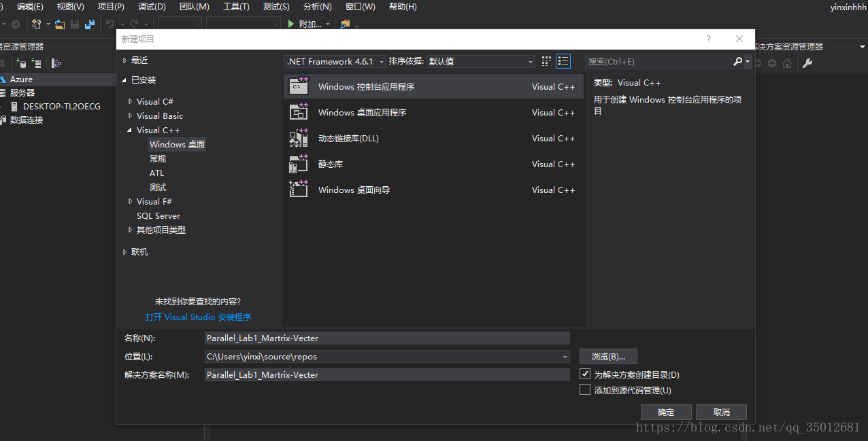Enable 添加到源代码管理 checkbox

click(585, 389)
